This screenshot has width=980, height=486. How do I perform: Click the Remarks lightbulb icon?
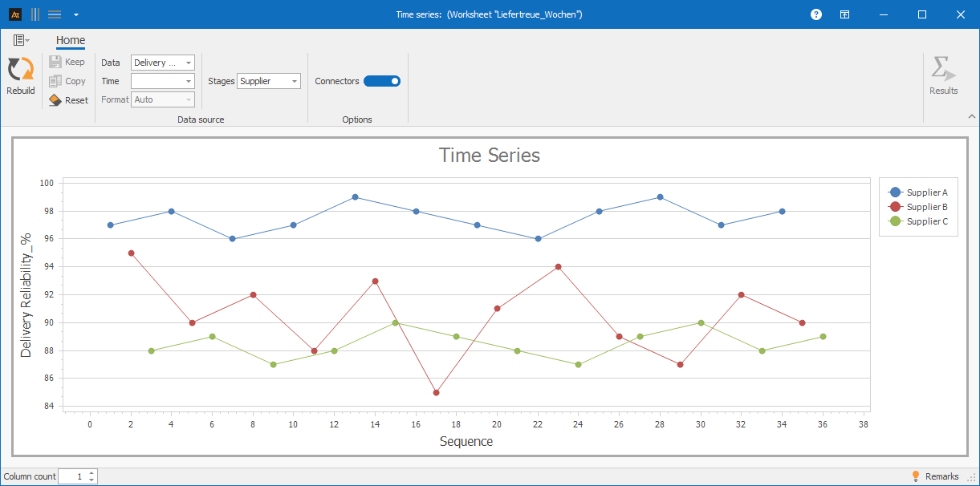tap(915, 476)
